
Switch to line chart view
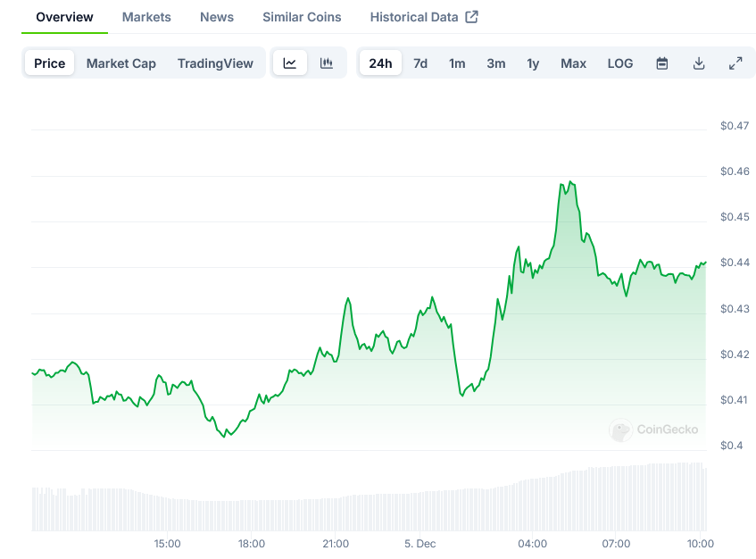(x=290, y=63)
